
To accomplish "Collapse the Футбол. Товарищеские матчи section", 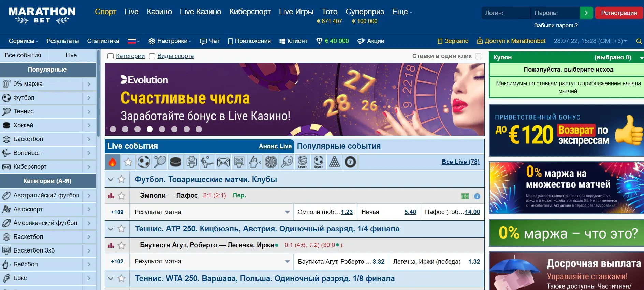I will coord(111,179).
